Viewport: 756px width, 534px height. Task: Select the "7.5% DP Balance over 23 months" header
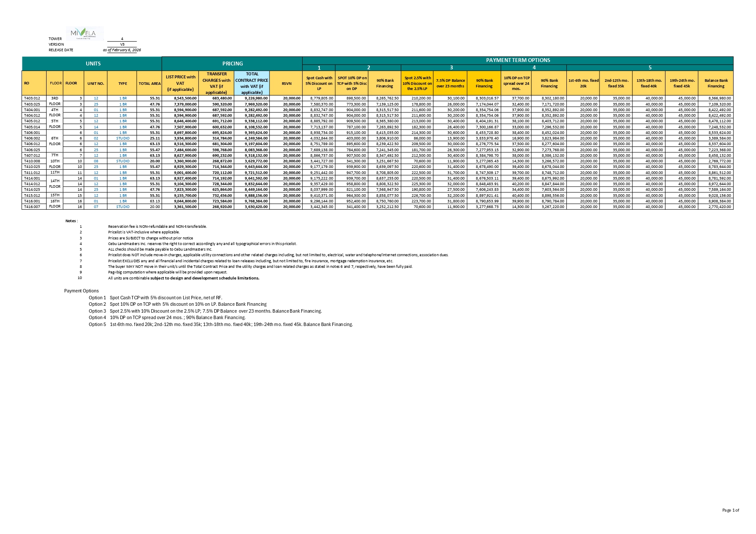(x=450, y=83)
